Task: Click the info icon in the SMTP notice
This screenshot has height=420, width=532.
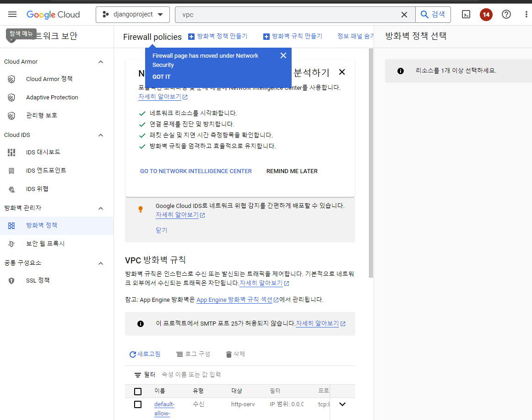Action: (141, 324)
